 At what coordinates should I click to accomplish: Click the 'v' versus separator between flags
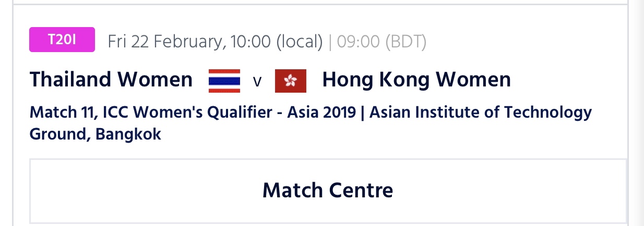[x=257, y=82]
